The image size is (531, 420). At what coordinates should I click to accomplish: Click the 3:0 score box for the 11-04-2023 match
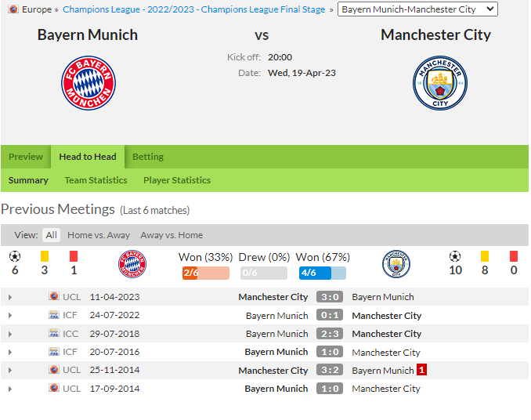(x=330, y=297)
